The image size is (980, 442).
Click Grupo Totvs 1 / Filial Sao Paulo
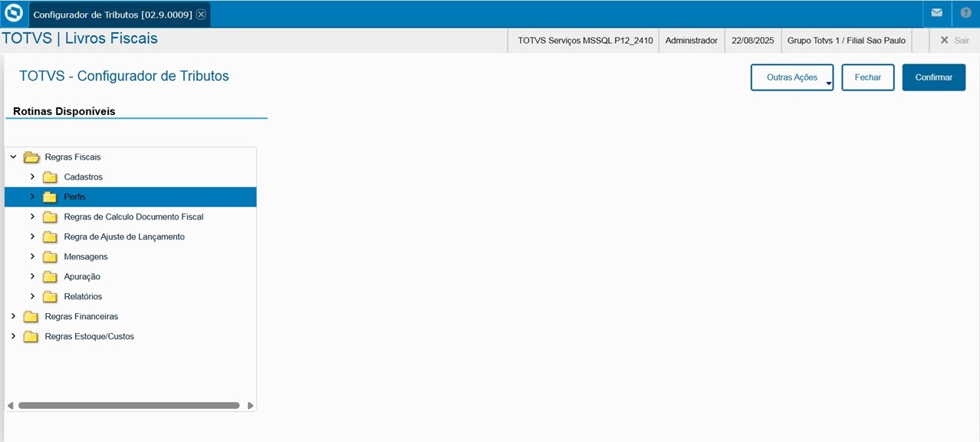(x=847, y=40)
